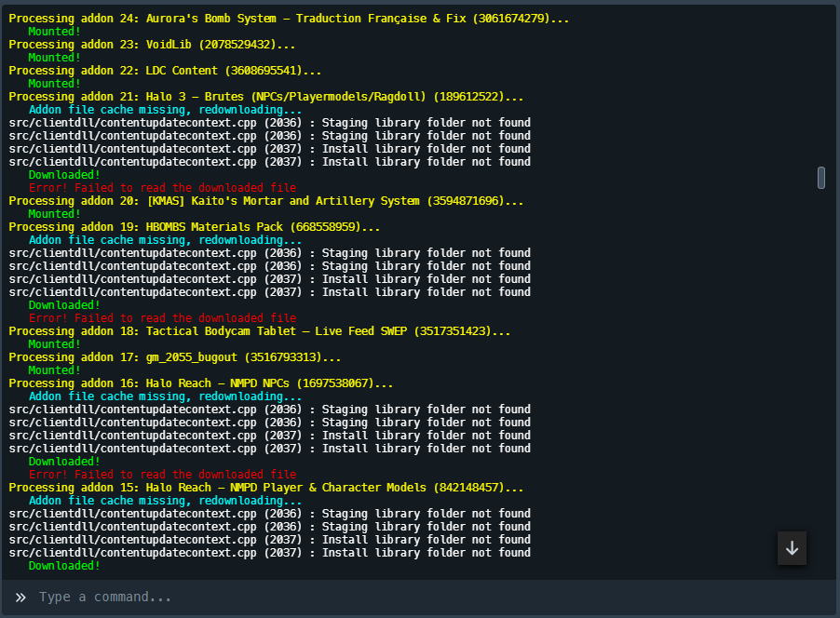Select Kaito's Mortar and Artillery System line

coord(265,201)
